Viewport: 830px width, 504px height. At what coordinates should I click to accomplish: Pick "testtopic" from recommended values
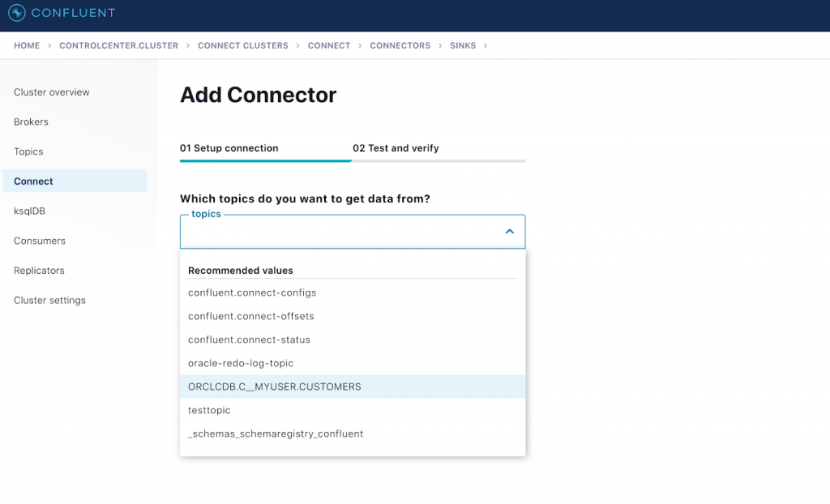[208, 410]
